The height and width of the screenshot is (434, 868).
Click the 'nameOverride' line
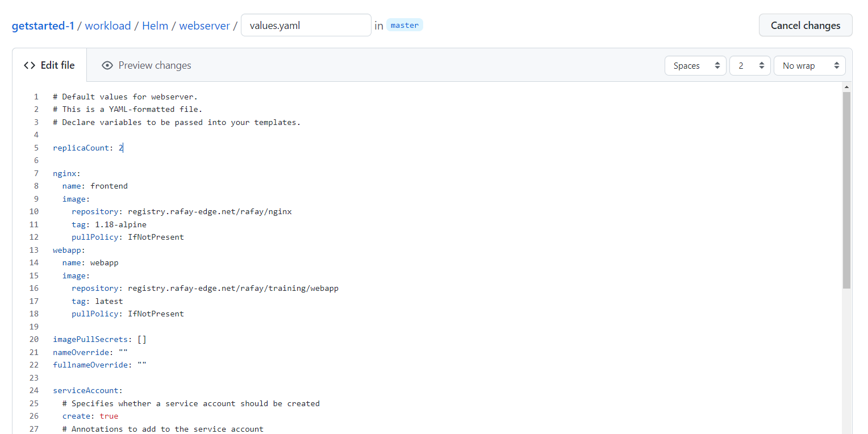[x=90, y=352]
